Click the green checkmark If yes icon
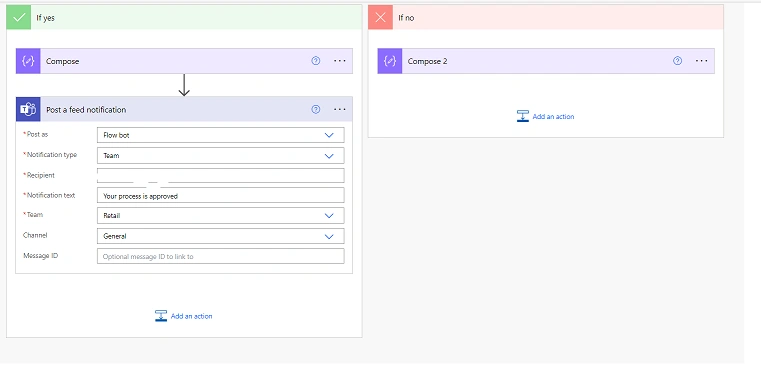The height and width of the screenshot is (369, 761). [18, 17]
